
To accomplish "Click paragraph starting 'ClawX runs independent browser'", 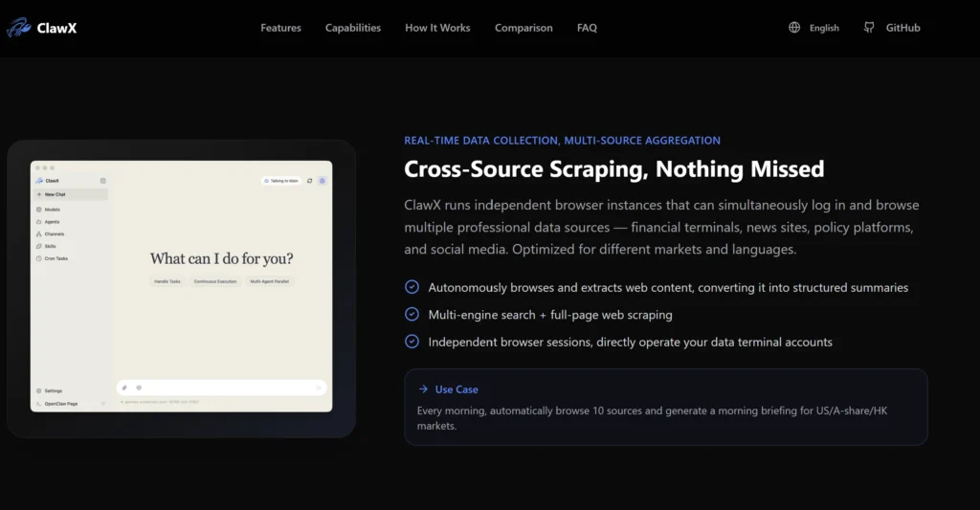I will [x=661, y=227].
